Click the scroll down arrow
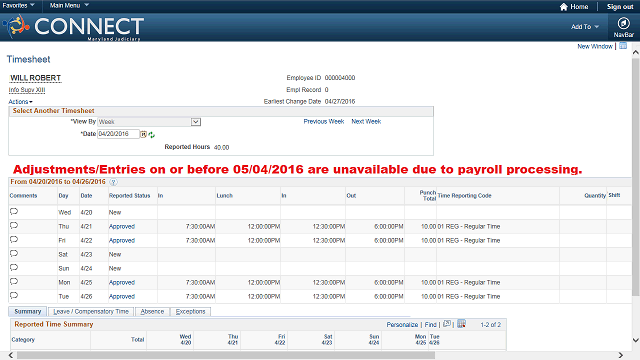This screenshot has height=360, width=640. [636, 340]
